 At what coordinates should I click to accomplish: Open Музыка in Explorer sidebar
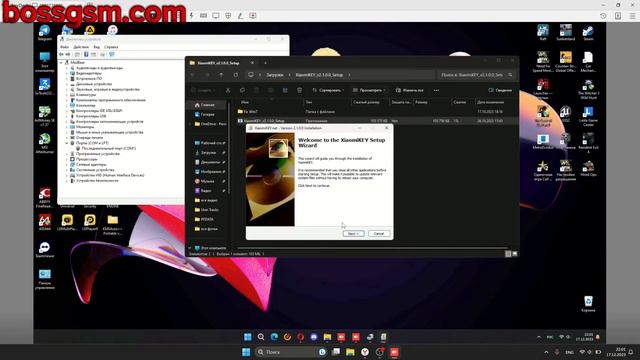coord(208,181)
